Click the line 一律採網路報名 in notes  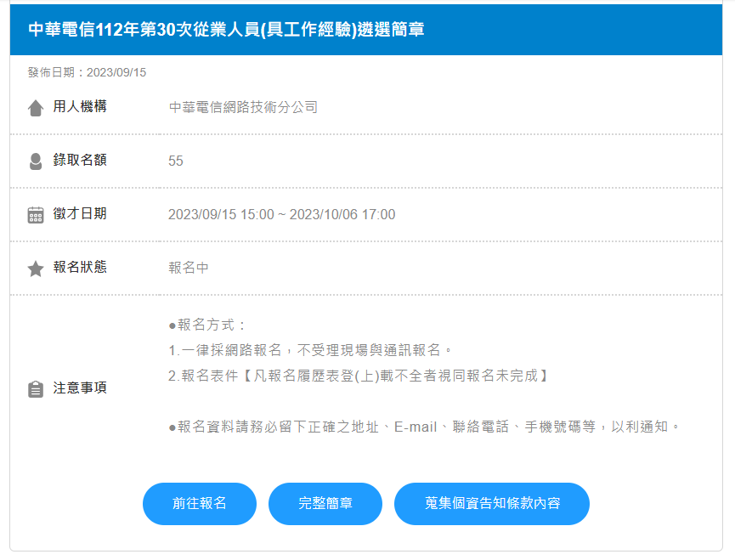[311, 350]
